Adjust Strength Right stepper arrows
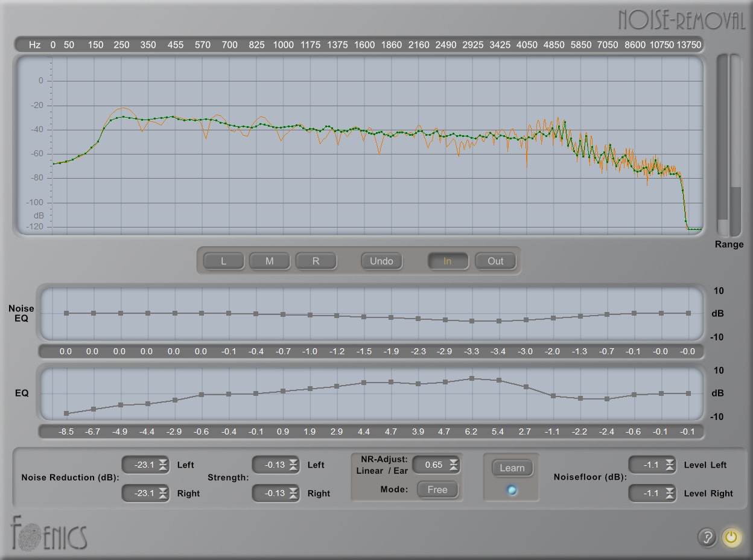 pyautogui.click(x=293, y=493)
